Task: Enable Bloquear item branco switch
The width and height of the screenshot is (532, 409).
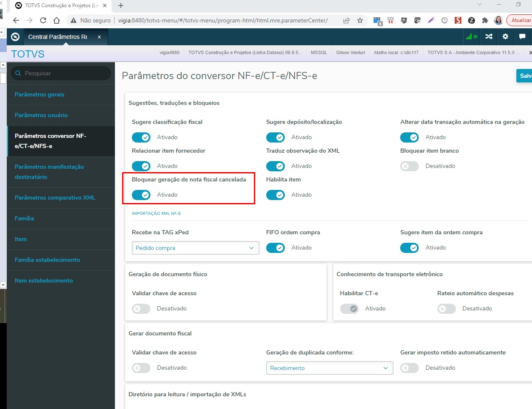Action: 409,166
